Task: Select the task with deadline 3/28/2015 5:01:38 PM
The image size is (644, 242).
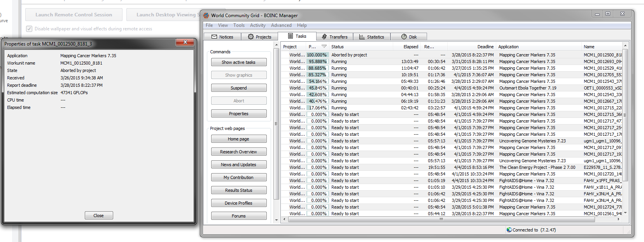Action: click(x=451, y=207)
